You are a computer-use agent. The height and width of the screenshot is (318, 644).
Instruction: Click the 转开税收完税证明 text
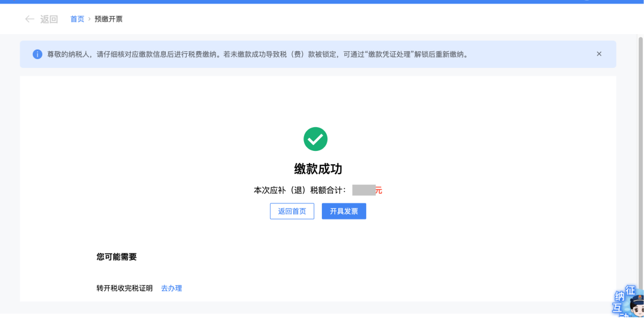(x=125, y=288)
